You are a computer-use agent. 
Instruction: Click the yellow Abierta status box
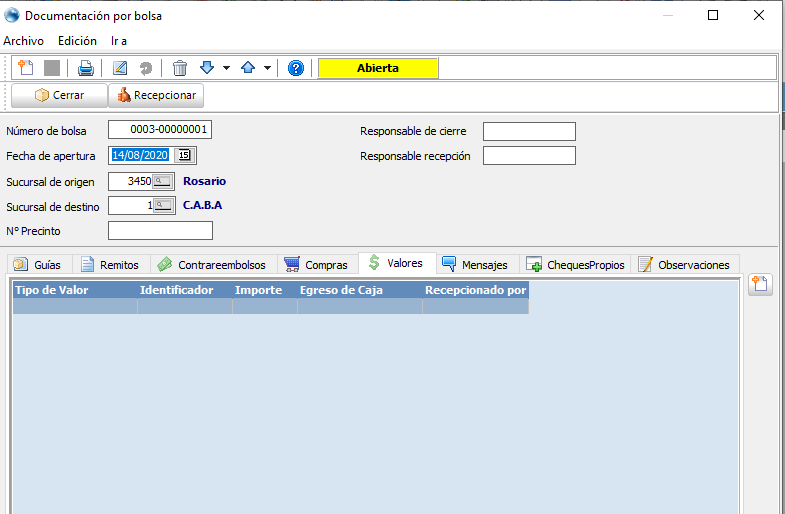378,68
